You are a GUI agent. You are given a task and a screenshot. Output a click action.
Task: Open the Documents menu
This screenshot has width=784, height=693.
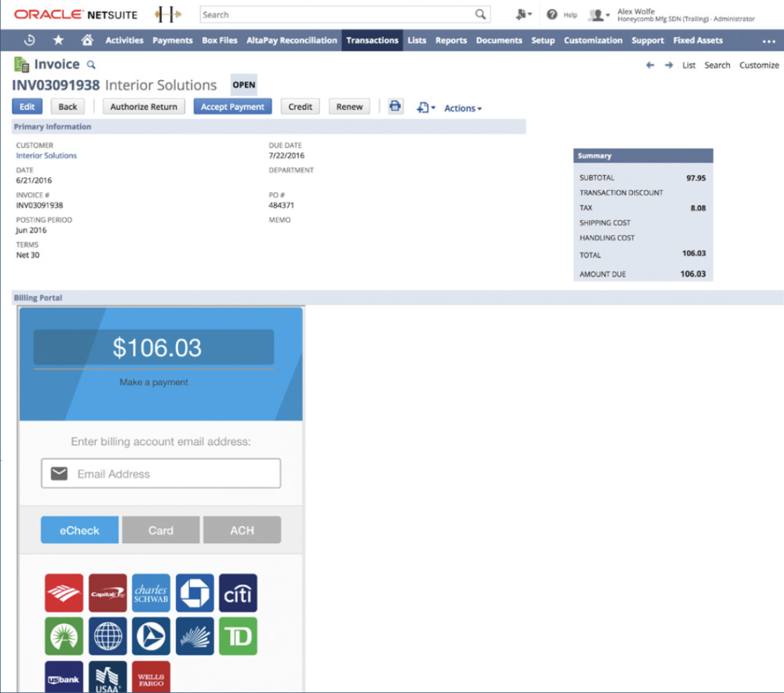(499, 41)
